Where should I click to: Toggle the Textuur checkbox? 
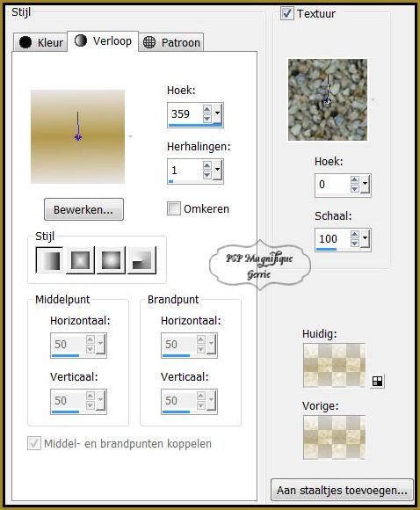[x=287, y=13]
